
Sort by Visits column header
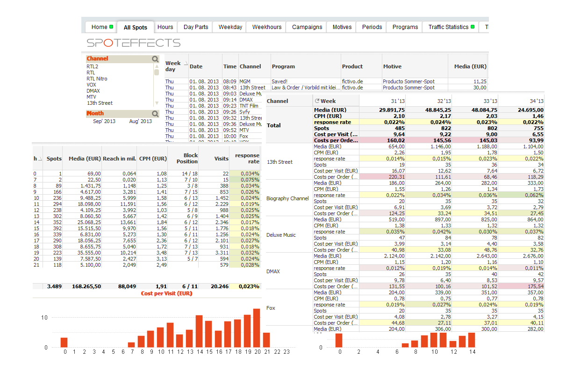[x=214, y=159]
